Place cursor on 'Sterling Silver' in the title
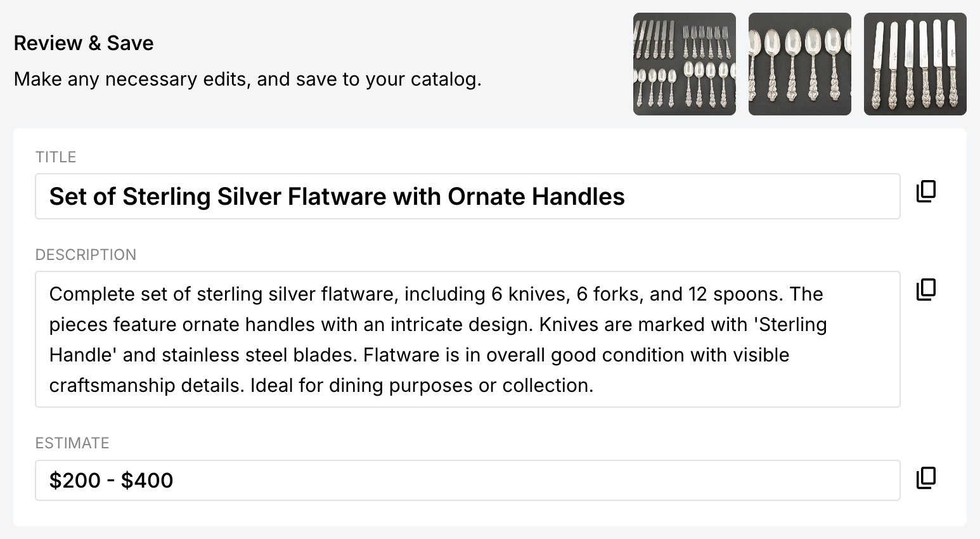The image size is (980, 539). tap(202, 197)
